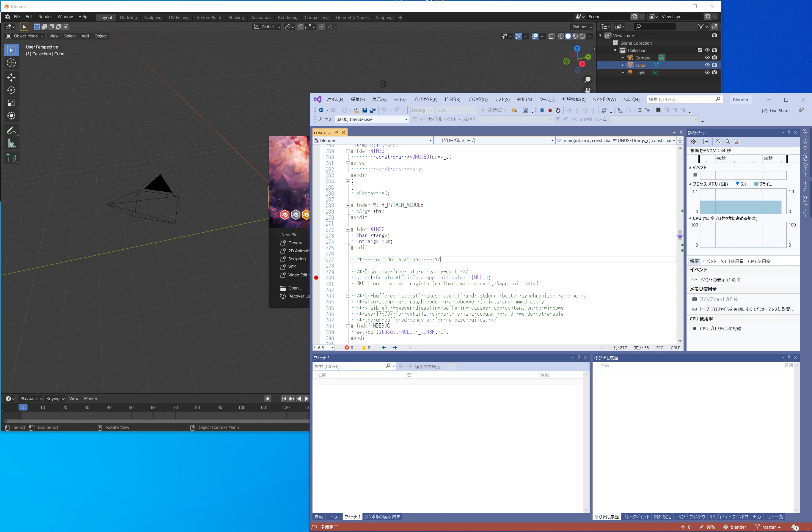This screenshot has width=812, height=532.
Task: Enable snapping magnet in Blender header
Action: [x=301, y=27]
